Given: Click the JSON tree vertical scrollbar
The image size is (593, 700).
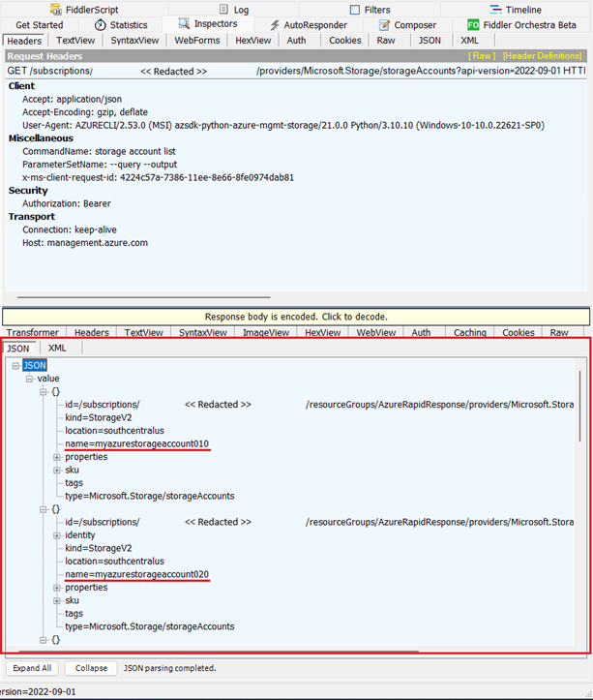Looking at the screenshot, I should pyautogui.click(x=580, y=407).
